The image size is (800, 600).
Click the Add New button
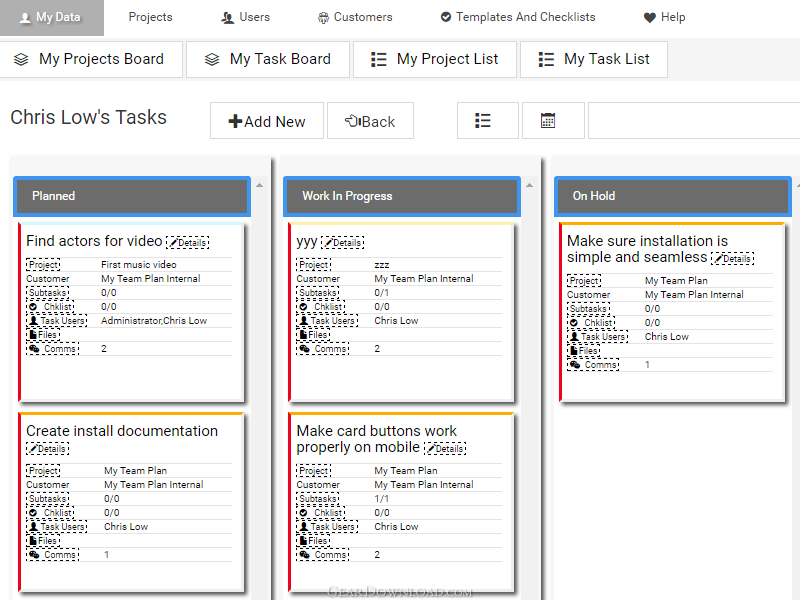(267, 121)
